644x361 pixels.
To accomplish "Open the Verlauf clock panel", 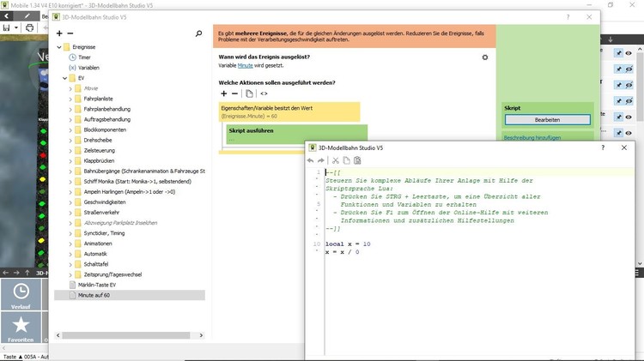I will (21, 294).
